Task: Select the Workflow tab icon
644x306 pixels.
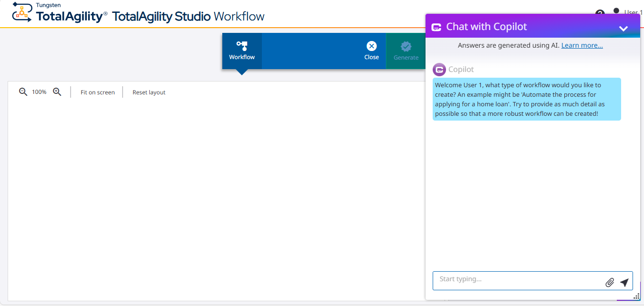Action: [241, 45]
